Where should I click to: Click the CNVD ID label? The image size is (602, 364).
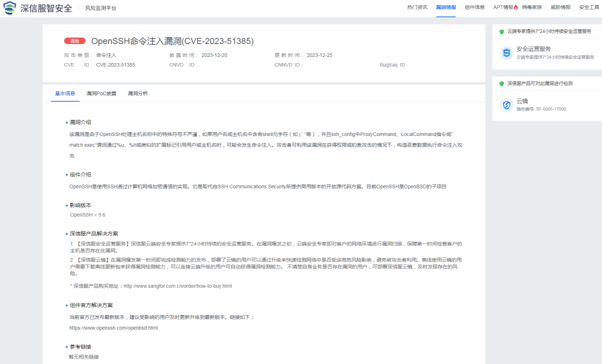183,65
